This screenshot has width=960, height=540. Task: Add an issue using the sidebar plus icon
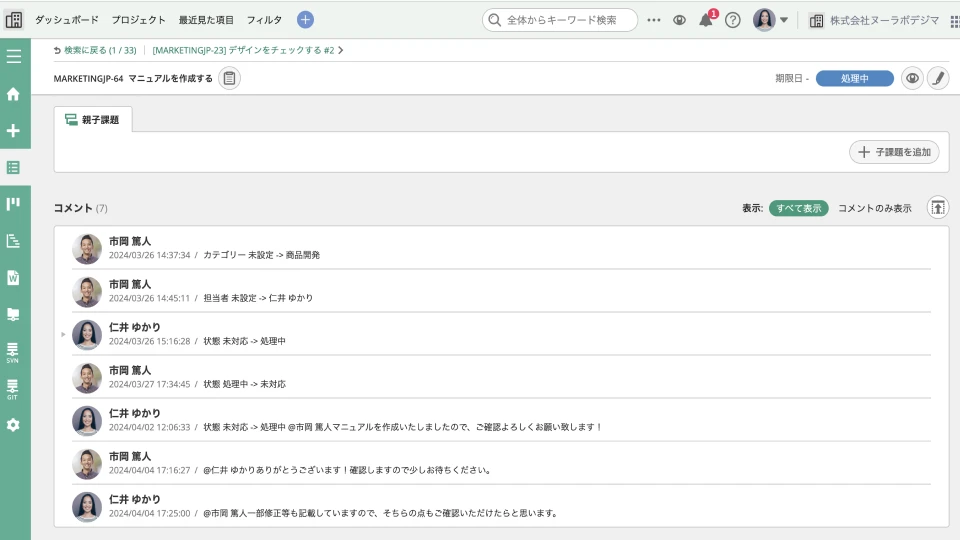[x=13, y=130]
